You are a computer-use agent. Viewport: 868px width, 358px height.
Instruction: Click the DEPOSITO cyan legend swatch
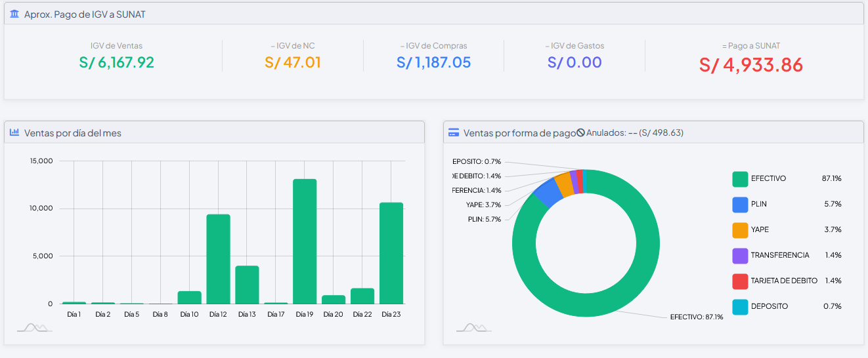pyautogui.click(x=740, y=306)
